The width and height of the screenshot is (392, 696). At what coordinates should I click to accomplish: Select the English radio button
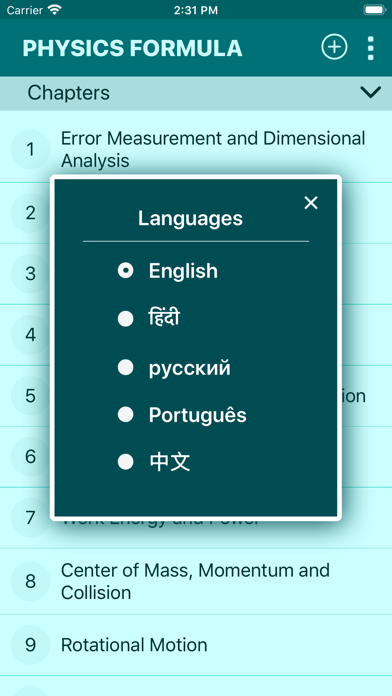(x=126, y=271)
